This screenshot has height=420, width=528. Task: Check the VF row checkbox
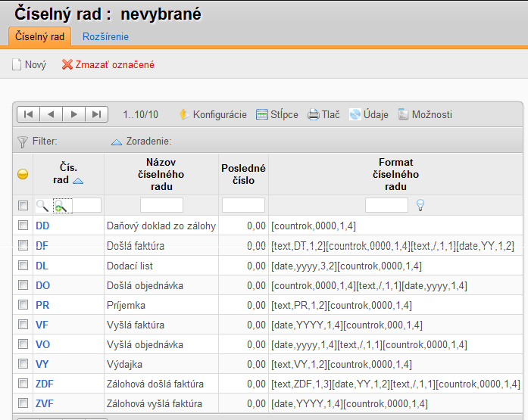click(x=23, y=324)
